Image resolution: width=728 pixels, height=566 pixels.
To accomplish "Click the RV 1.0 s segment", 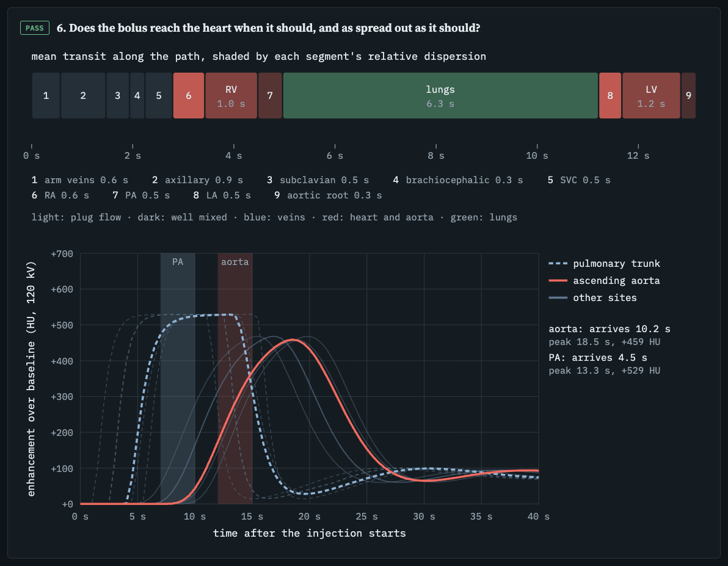I will point(231,96).
